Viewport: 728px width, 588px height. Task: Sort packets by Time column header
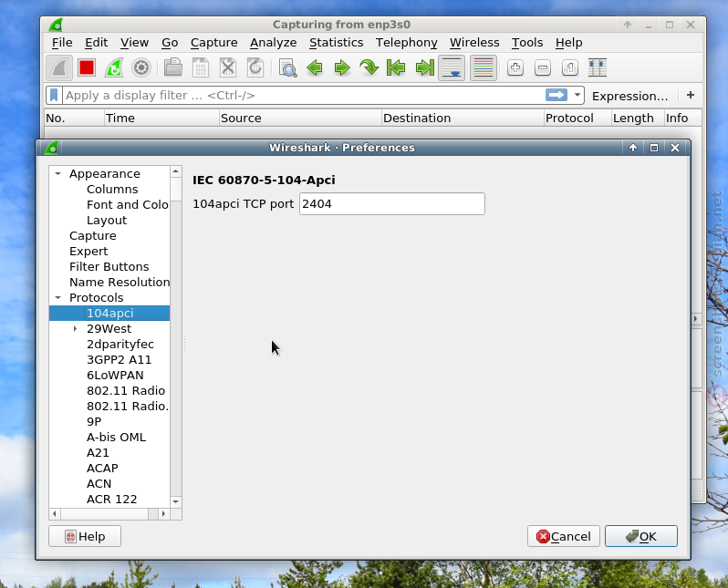click(161, 118)
